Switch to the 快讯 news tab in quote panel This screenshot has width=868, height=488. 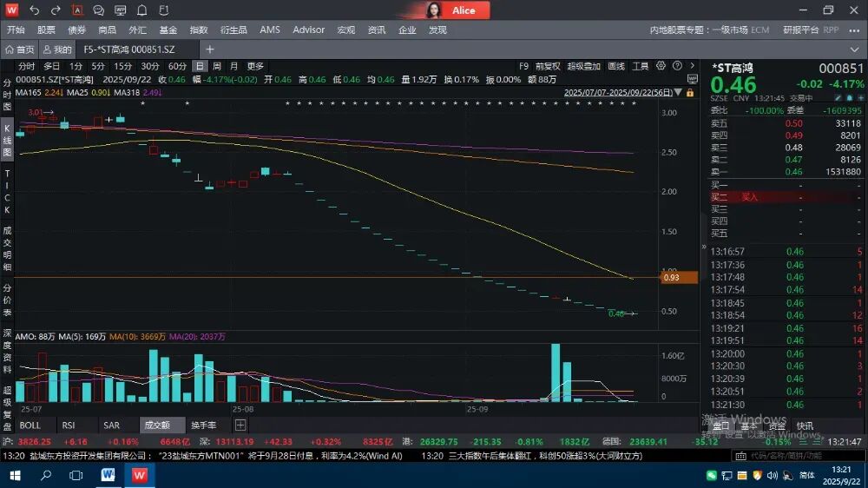click(x=805, y=426)
